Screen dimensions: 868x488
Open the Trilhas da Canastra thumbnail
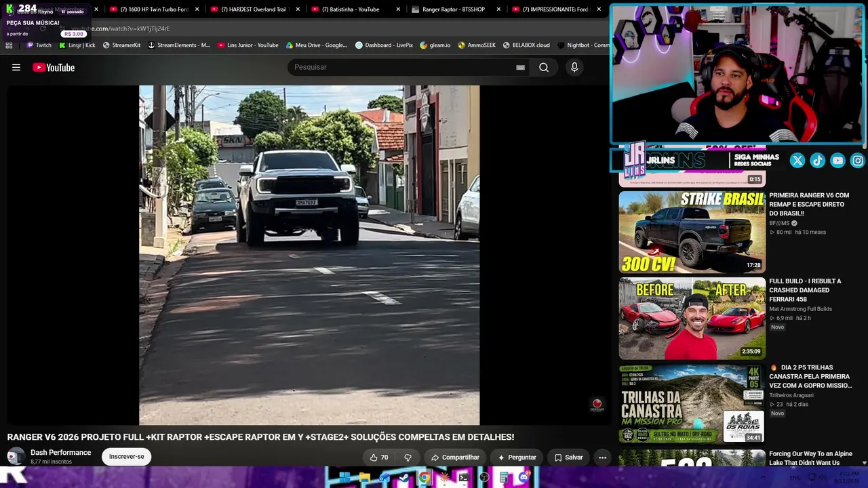pos(692,404)
